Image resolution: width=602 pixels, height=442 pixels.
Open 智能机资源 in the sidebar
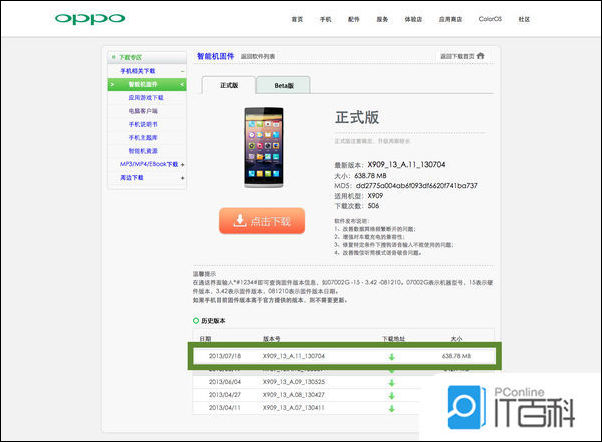click(143, 151)
